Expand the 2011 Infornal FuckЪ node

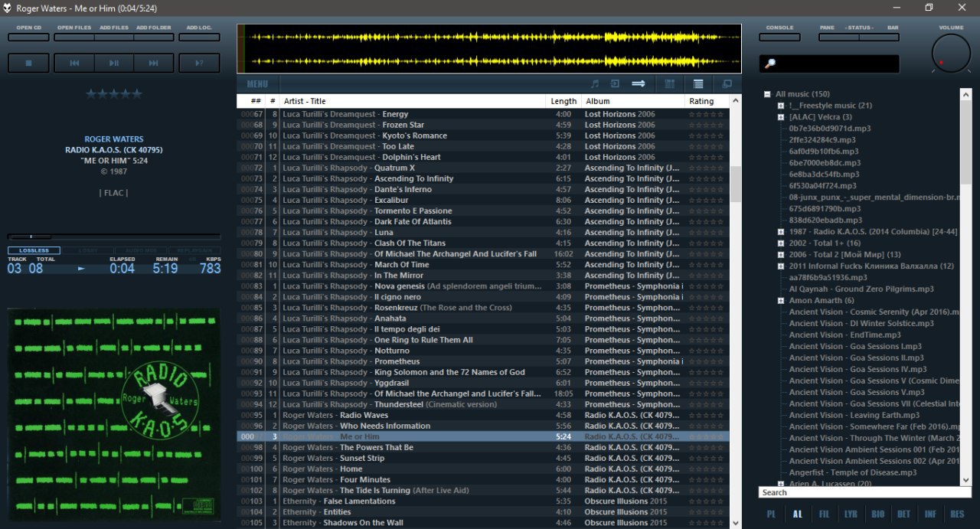[x=780, y=266]
